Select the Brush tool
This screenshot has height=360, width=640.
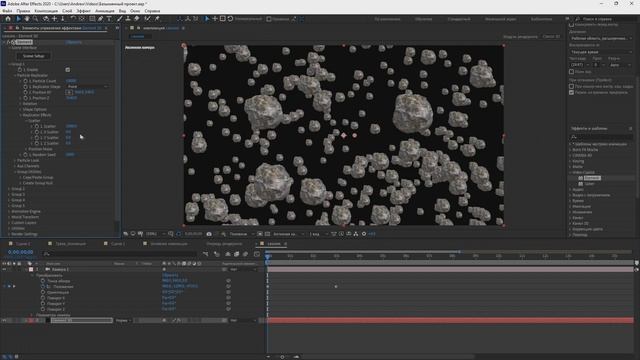coord(120,19)
